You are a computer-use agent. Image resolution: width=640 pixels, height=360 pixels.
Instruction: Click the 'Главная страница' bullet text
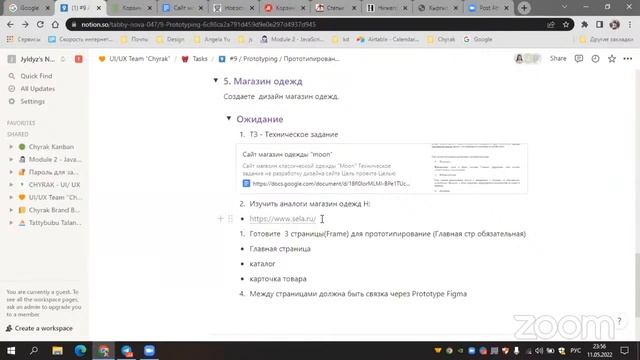click(x=280, y=249)
